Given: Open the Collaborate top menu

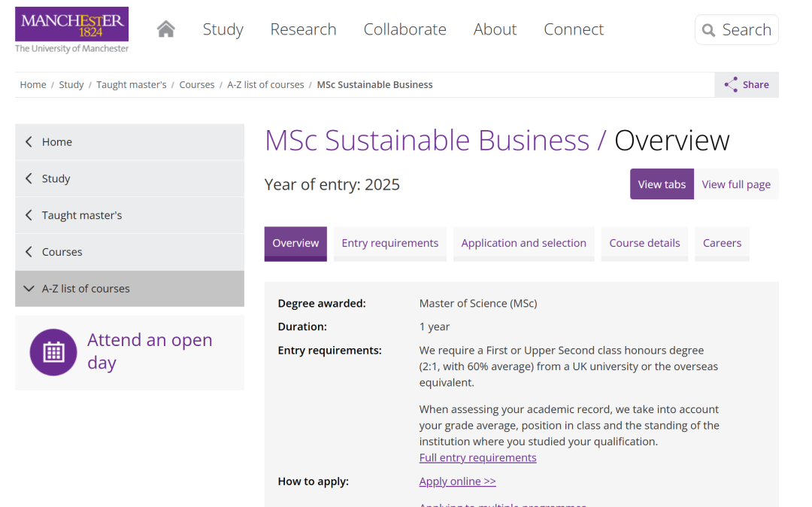Looking at the screenshot, I should coord(404,29).
